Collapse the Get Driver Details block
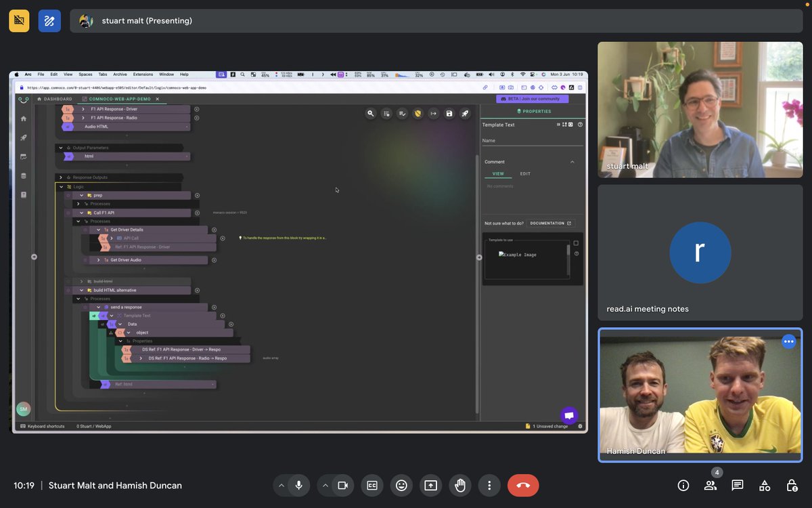 (98, 230)
